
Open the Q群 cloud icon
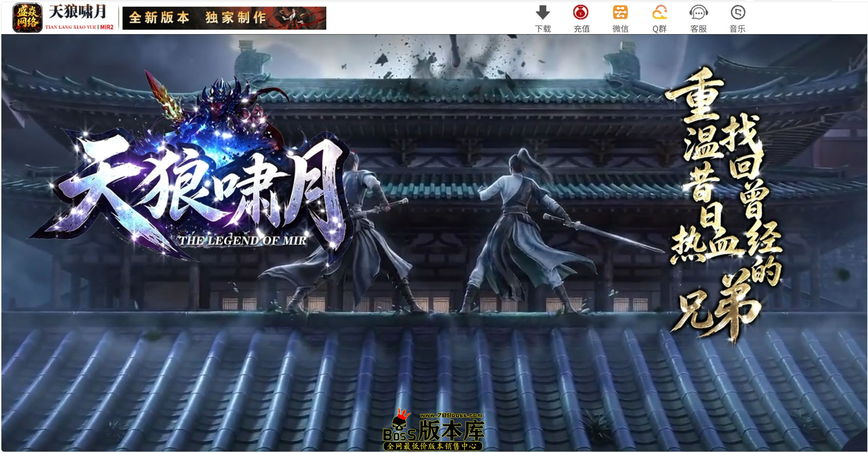coord(659,13)
